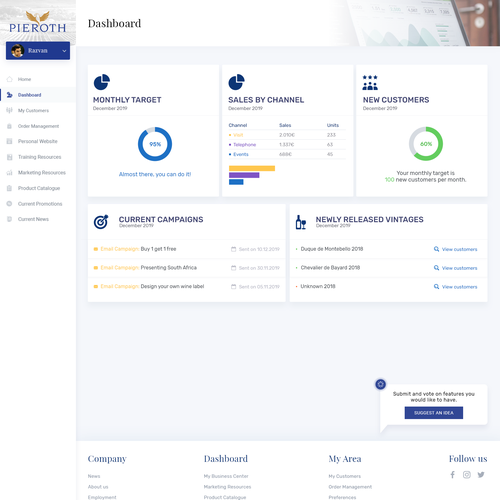View customers for Duque de Montebello 2018
Viewport: 500px width, 500px height.
point(459,249)
